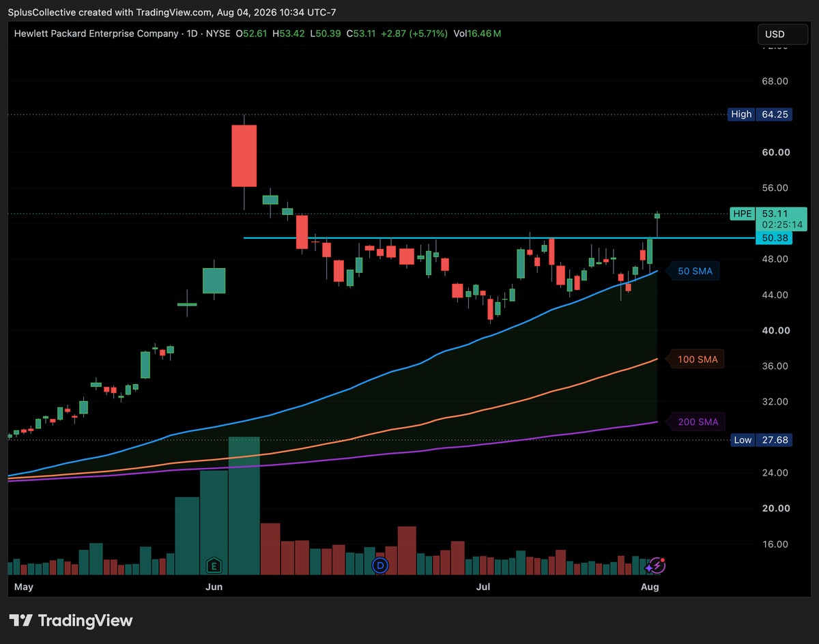Click the closing price C53.11 value

(362, 33)
